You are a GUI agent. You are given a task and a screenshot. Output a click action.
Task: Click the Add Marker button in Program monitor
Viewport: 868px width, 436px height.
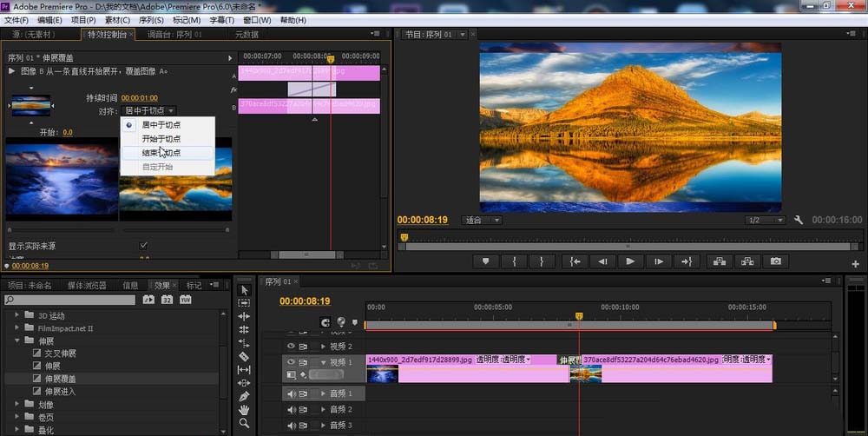tap(485, 261)
